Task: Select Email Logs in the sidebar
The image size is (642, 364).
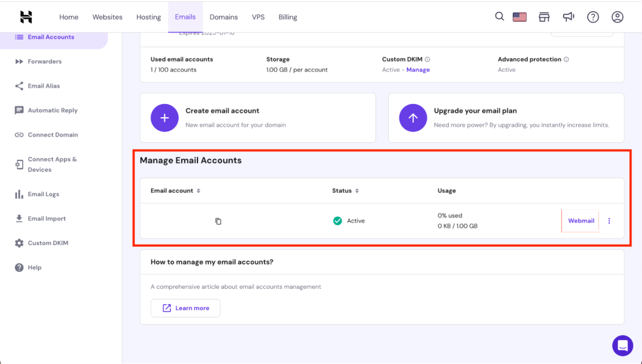Action: coord(43,194)
